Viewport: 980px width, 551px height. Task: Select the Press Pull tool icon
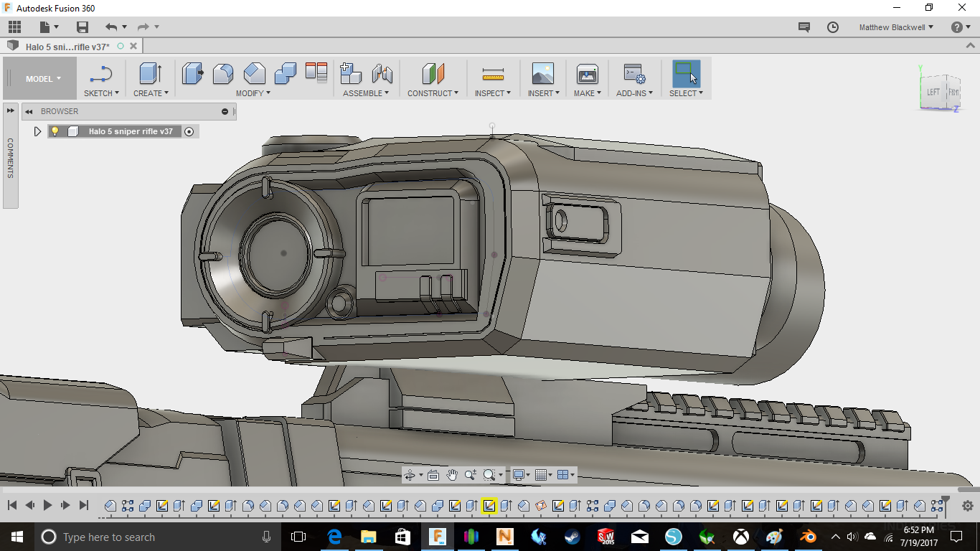(192, 73)
